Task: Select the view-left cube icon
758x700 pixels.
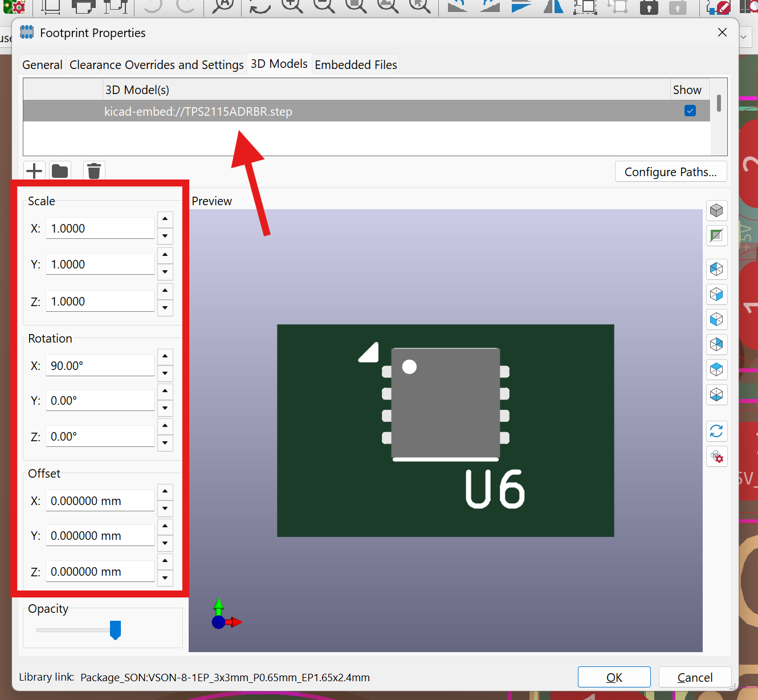Action: click(716, 319)
